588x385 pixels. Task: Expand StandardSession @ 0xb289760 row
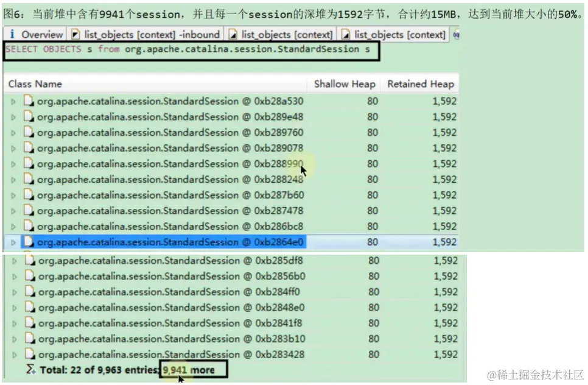(13, 133)
